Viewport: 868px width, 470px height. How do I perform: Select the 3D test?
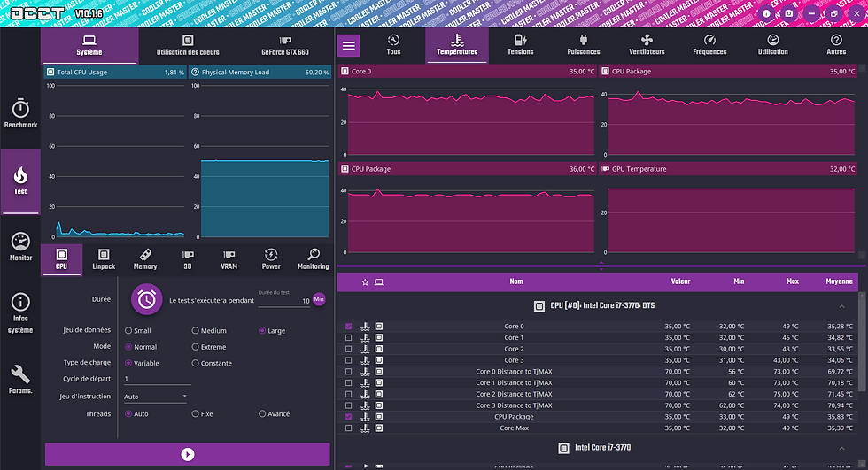tap(188, 259)
